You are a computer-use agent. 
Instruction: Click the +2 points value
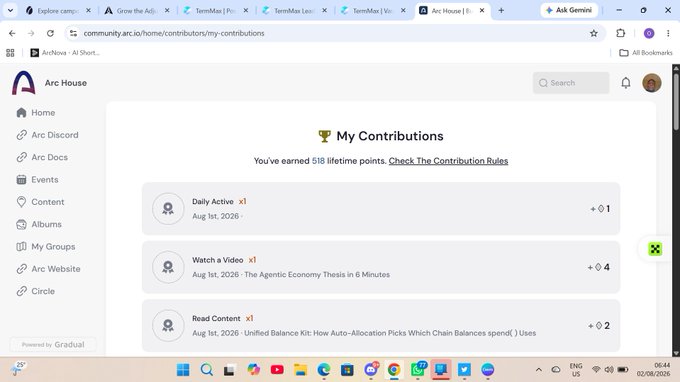pos(599,326)
